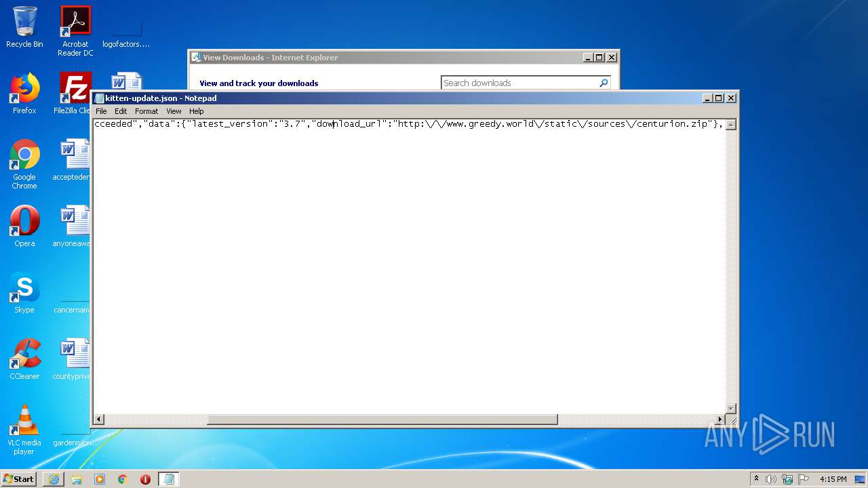Open Windows Explorer folder from the taskbar

tap(77, 479)
